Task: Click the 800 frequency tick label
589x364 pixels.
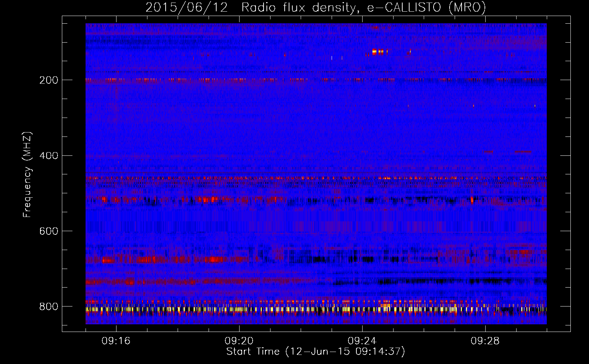Action: click(49, 306)
